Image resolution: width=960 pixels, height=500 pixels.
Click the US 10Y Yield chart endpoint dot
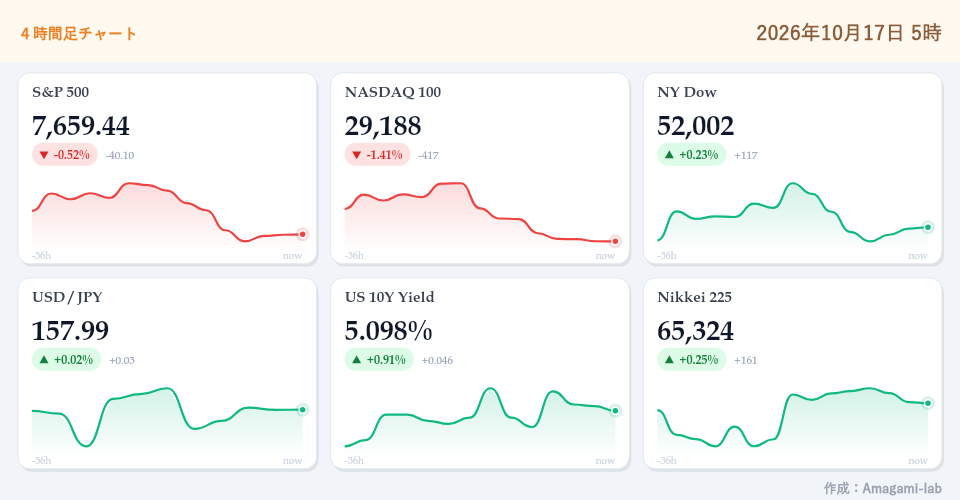[x=615, y=411]
